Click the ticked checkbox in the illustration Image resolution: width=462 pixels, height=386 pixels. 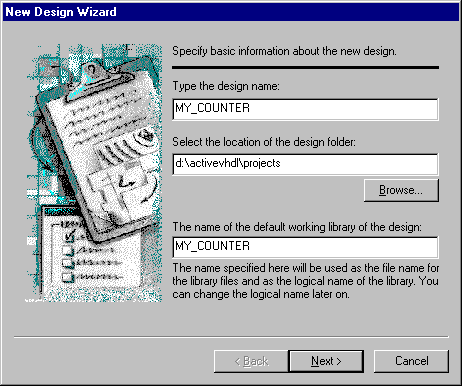(69, 235)
